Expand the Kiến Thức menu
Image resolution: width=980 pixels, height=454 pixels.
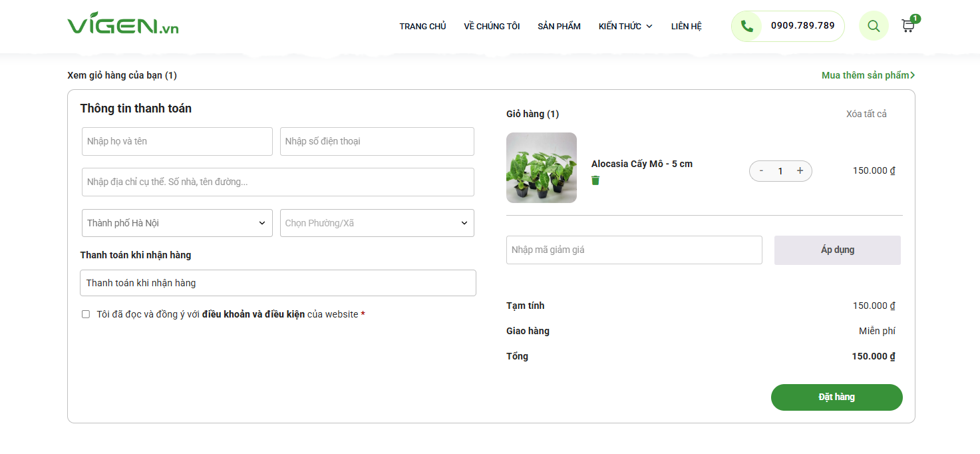pos(625,27)
